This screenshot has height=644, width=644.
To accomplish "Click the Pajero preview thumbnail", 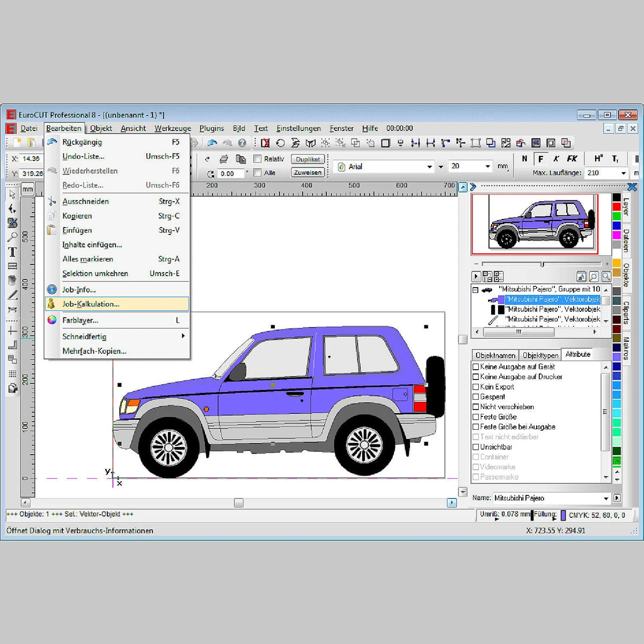I will coord(535,224).
